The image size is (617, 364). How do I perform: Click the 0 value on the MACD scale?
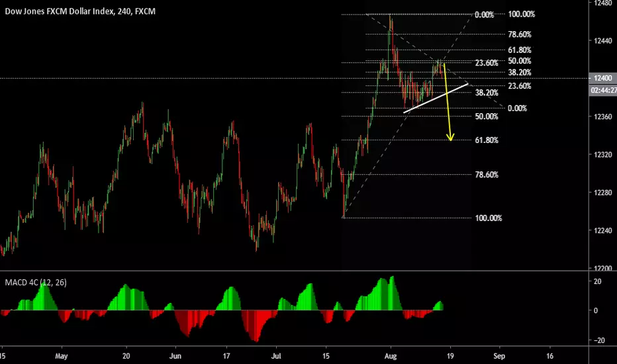coord(596,310)
